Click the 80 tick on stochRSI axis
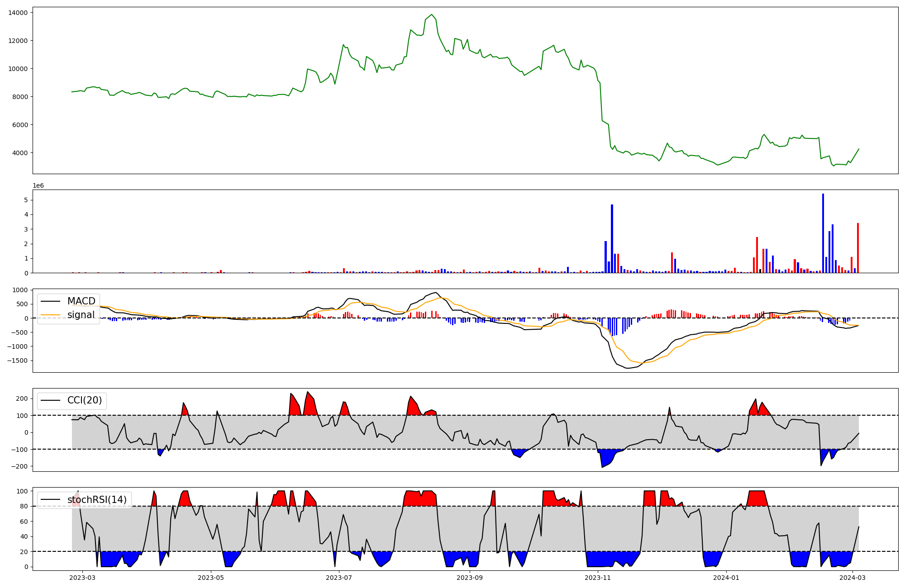Image resolution: width=905 pixels, height=588 pixels. click(x=24, y=507)
